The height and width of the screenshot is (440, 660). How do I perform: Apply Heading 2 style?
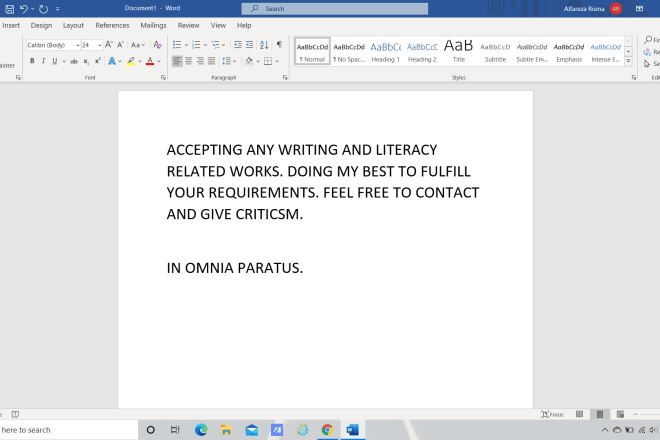click(x=422, y=51)
